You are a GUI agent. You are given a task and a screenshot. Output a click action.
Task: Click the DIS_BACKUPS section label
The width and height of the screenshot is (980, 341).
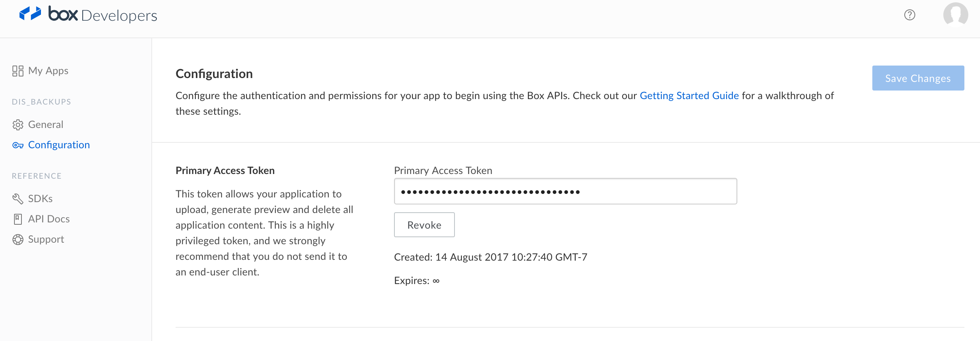pos(41,102)
